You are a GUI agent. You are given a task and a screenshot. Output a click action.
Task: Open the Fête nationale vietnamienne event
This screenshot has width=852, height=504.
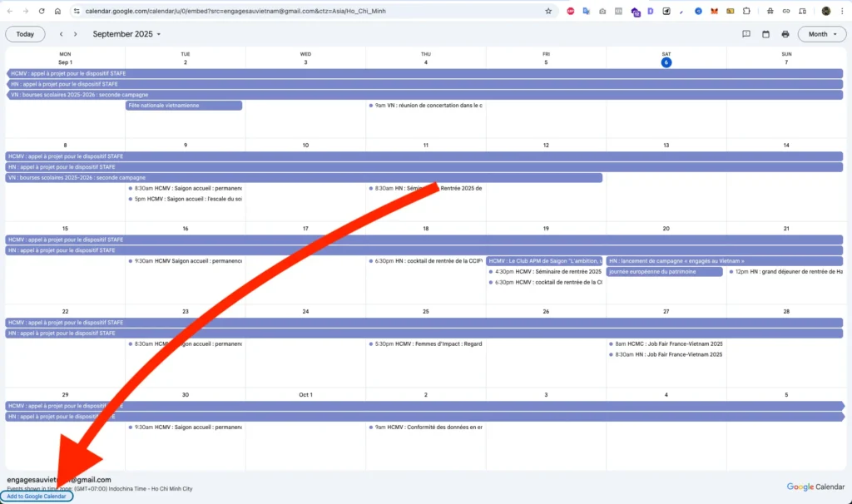coord(185,105)
